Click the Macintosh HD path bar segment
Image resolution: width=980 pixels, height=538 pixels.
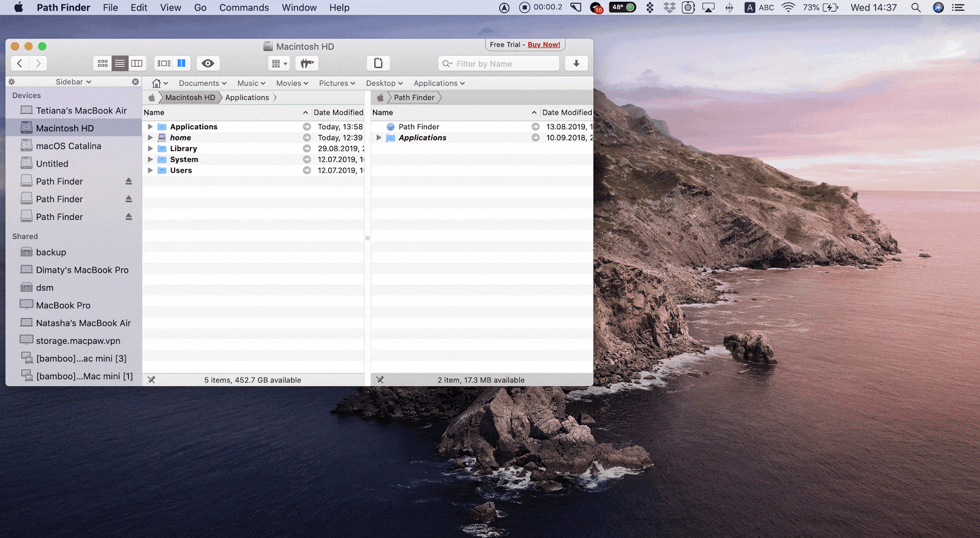(x=190, y=97)
